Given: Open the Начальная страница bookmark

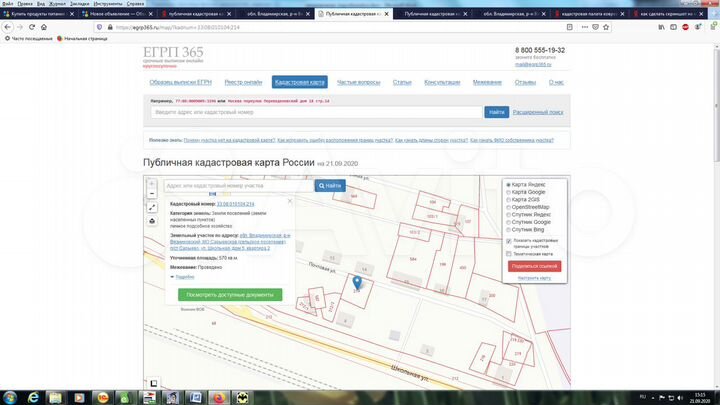Looking at the screenshot, I should click(82, 39).
